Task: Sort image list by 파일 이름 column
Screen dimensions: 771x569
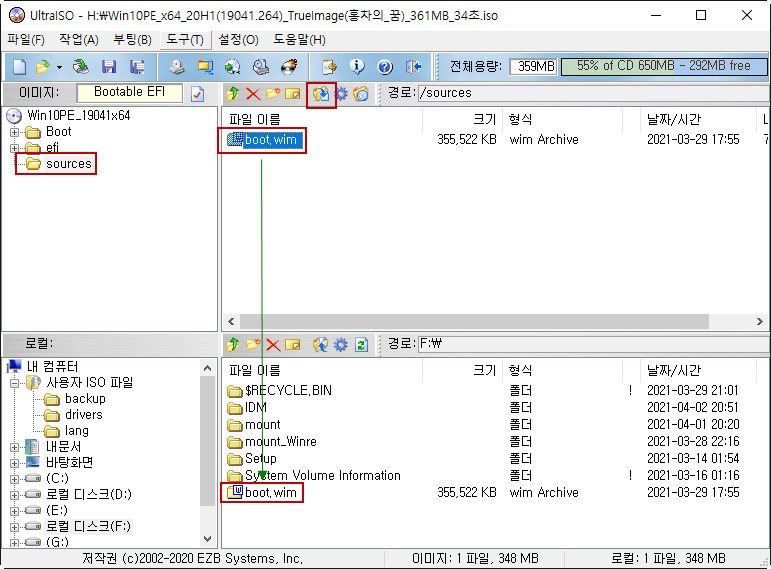Action: 322,120
